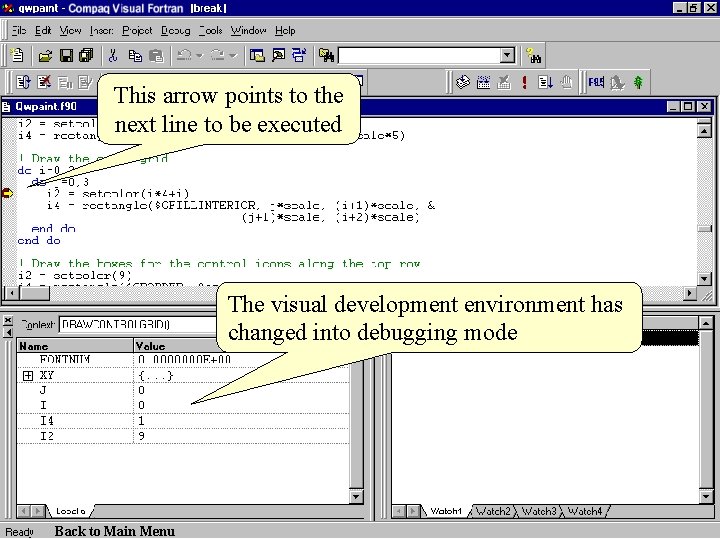Click the Save All icon

point(86,56)
